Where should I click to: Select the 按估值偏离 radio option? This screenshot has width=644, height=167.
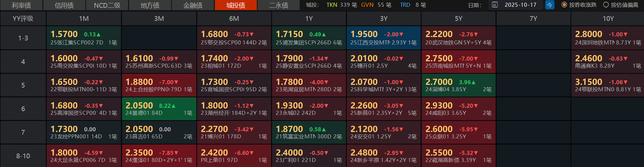click(x=620, y=5)
